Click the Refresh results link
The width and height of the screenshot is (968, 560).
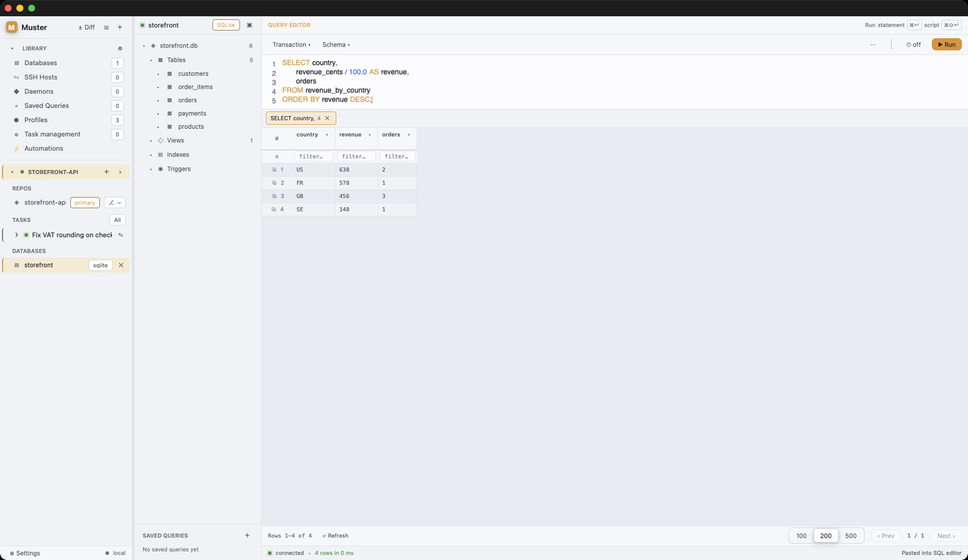coord(336,536)
